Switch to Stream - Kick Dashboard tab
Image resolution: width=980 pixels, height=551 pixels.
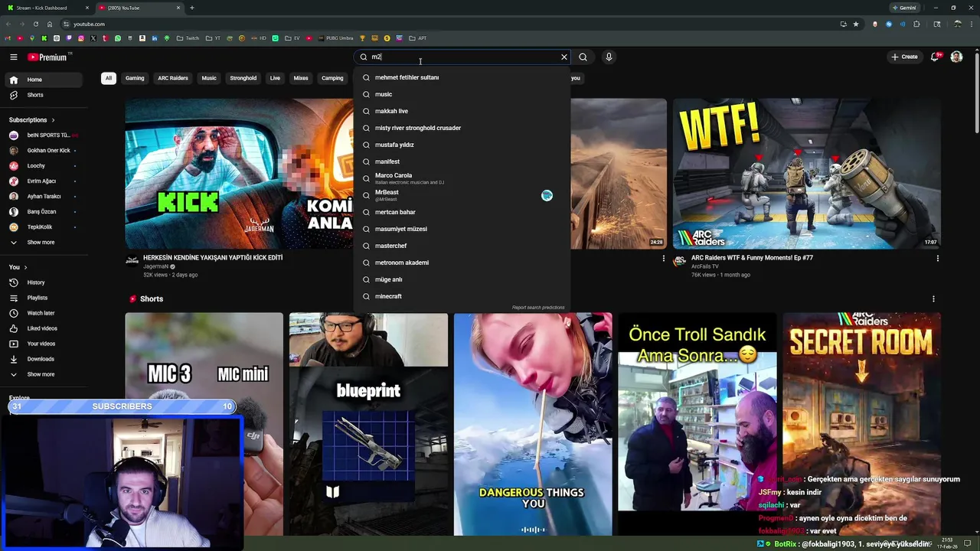pos(47,8)
